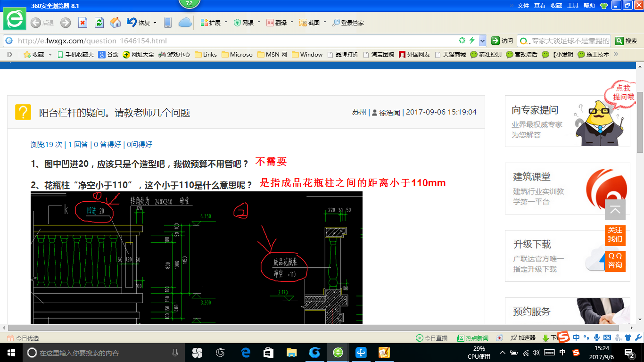
Task: Open the 查看 menu
Action: pyautogui.click(x=540, y=6)
